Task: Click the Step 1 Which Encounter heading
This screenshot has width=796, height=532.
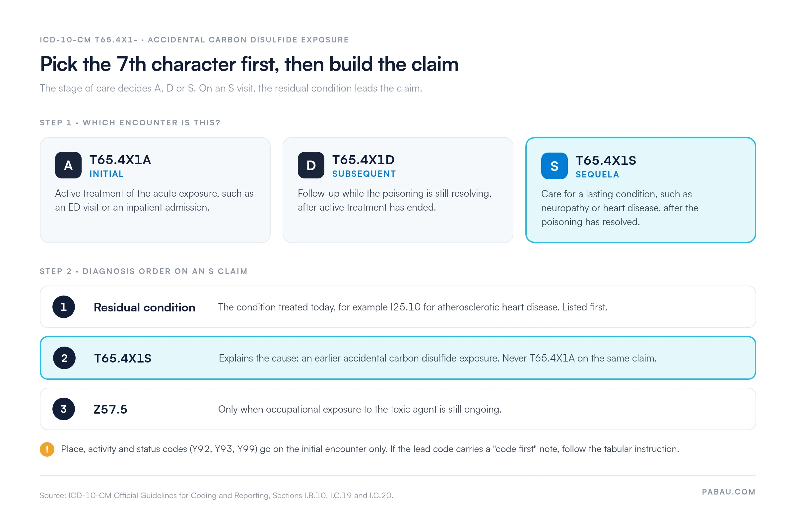Action: [130, 123]
